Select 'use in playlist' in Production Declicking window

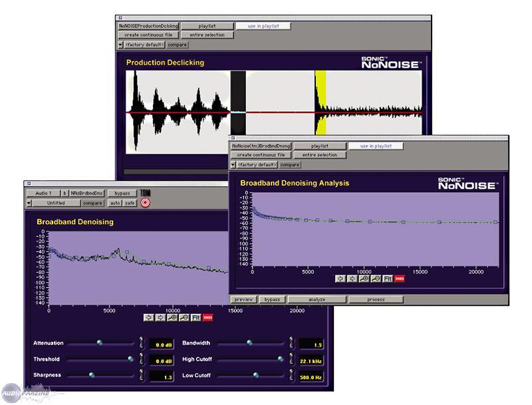(263, 26)
